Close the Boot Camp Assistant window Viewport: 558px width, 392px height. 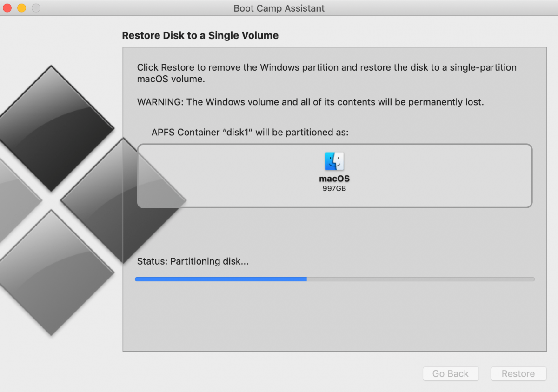click(x=7, y=8)
